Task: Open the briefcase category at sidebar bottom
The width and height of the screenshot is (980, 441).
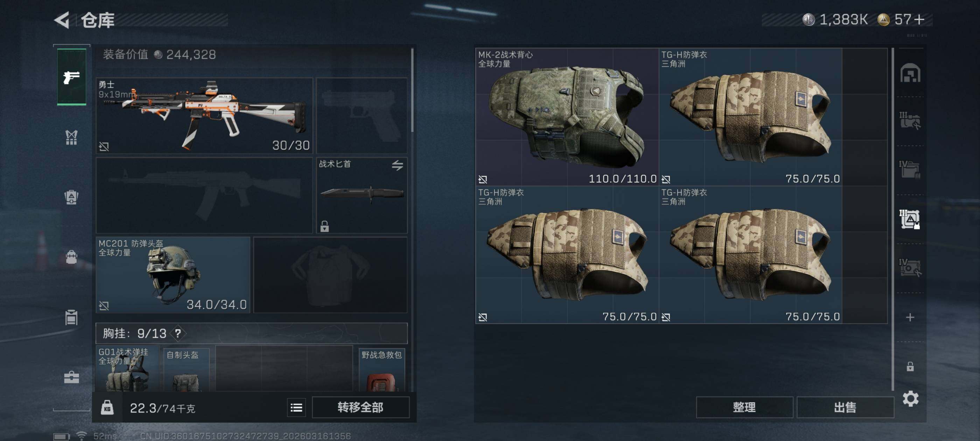Action: pos(71,377)
